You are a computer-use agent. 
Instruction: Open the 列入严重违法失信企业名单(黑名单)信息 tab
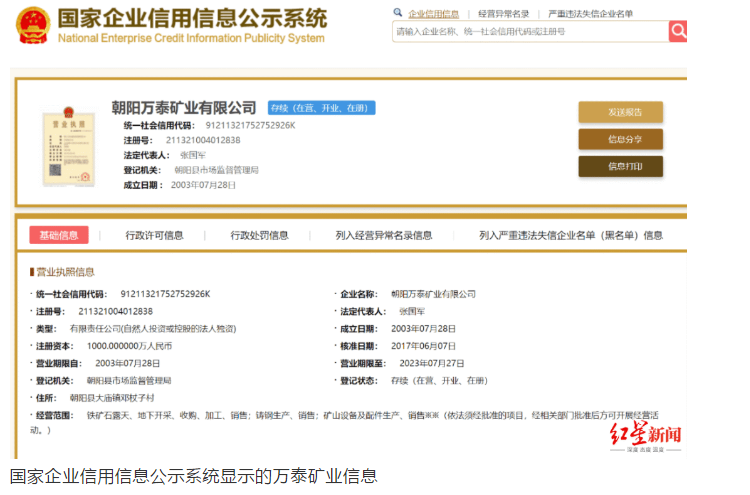[570, 235]
